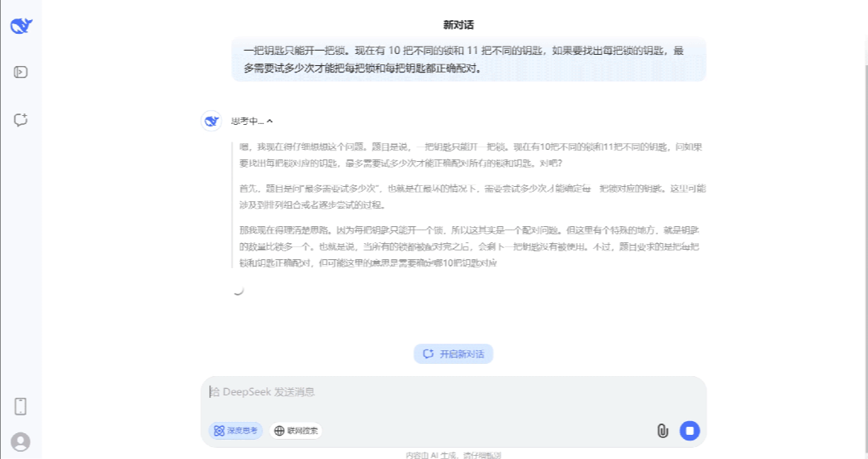
Task: Click the 开启新对话 button
Action: (x=454, y=354)
